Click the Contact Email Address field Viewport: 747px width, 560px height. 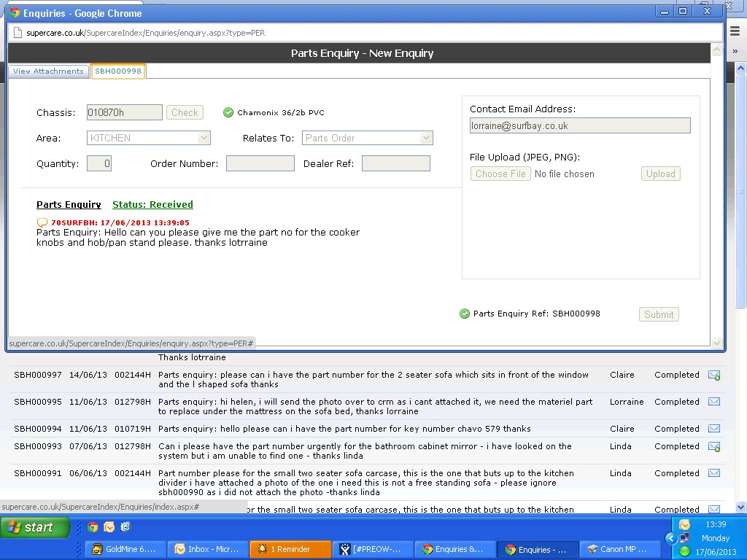point(580,125)
